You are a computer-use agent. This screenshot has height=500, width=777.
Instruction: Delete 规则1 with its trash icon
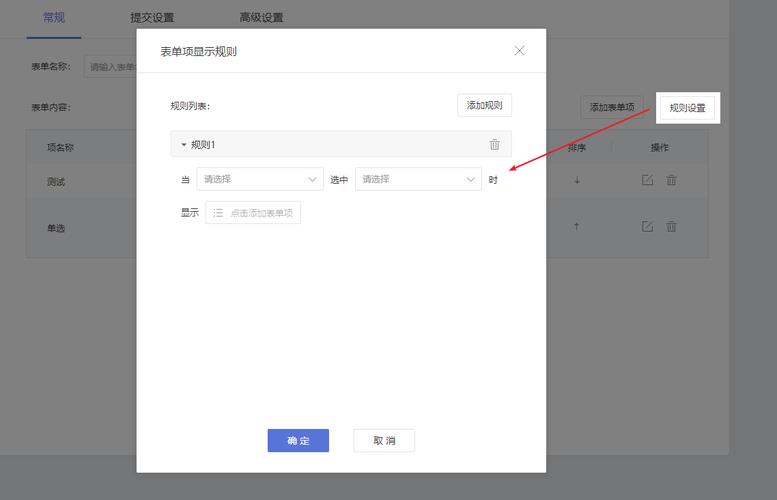494,145
